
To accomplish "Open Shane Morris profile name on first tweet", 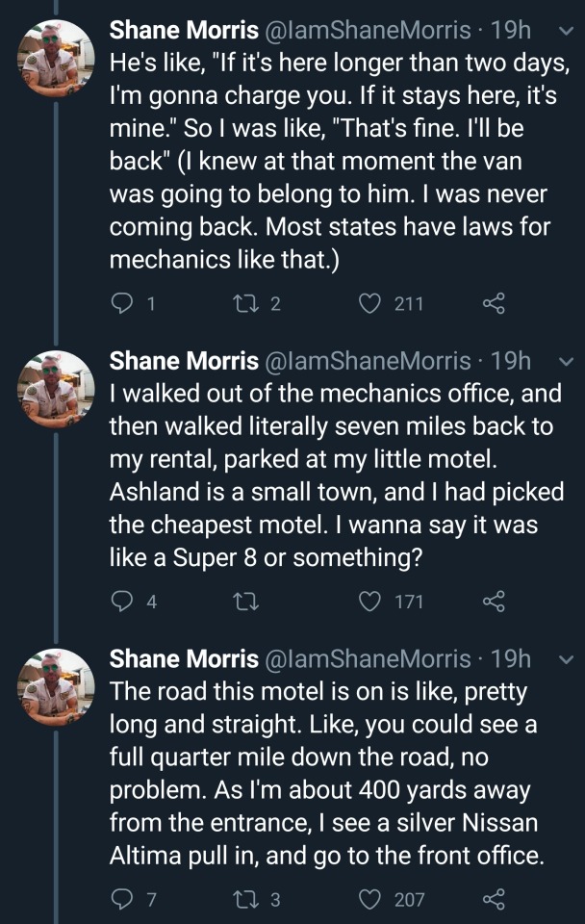I will coord(184,30).
